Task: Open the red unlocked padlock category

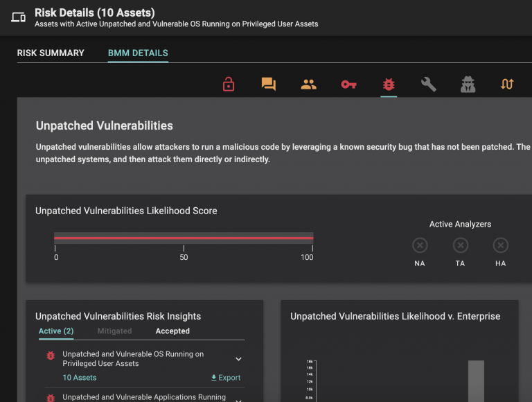Action: [x=229, y=85]
